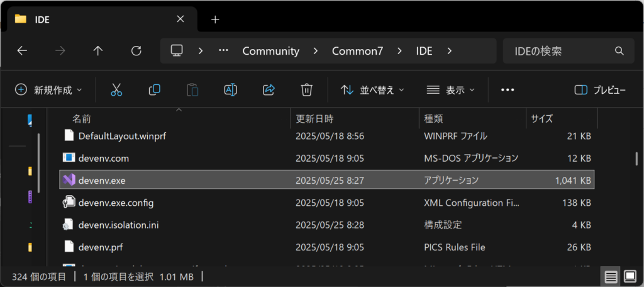Click the devenv.exe.config file icon

[x=69, y=202]
